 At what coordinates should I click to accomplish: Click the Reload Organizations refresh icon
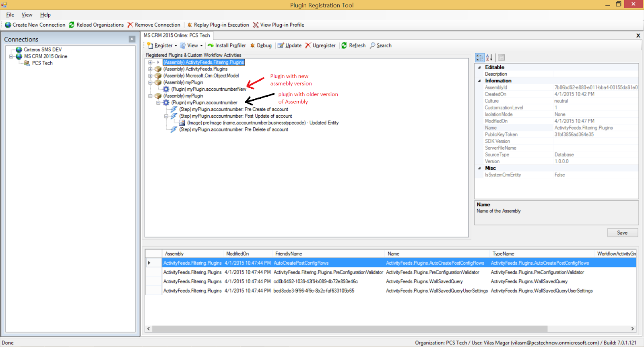pyautogui.click(x=72, y=25)
